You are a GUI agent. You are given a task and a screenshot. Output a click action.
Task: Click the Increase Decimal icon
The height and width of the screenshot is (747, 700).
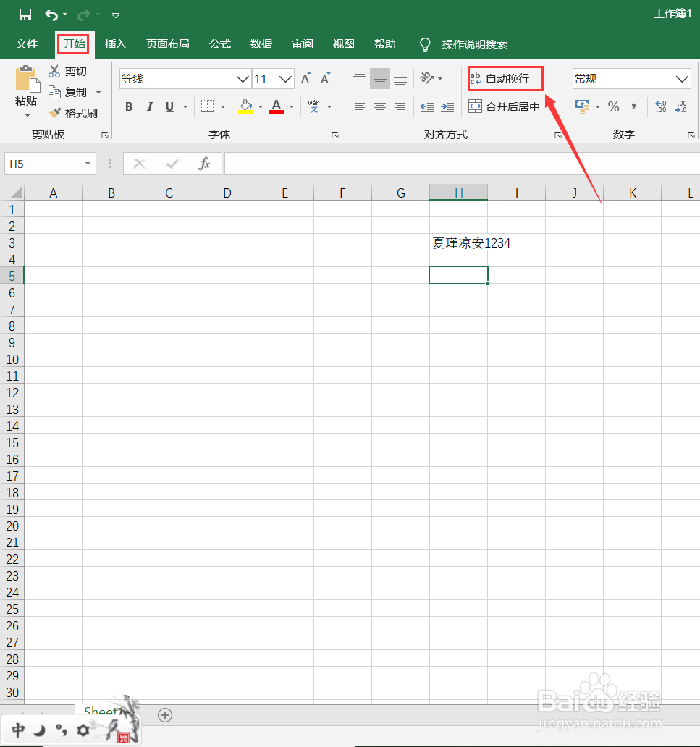tap(659, 106)
